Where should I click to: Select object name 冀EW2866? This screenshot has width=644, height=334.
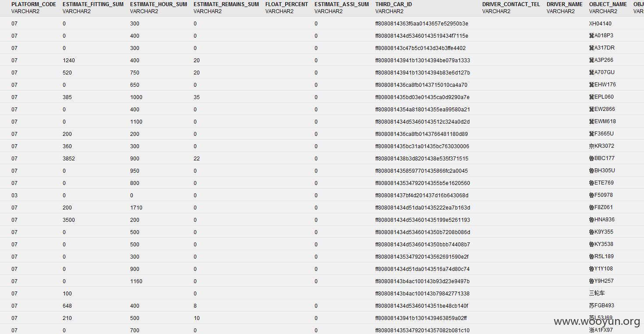tap(602, 110)
